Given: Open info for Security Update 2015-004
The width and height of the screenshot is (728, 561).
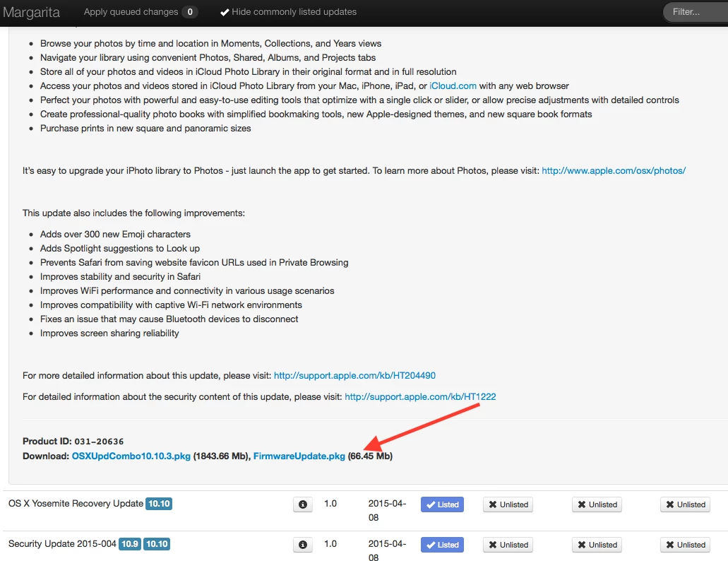Looking at the screenshot, I should coord(303,545).
